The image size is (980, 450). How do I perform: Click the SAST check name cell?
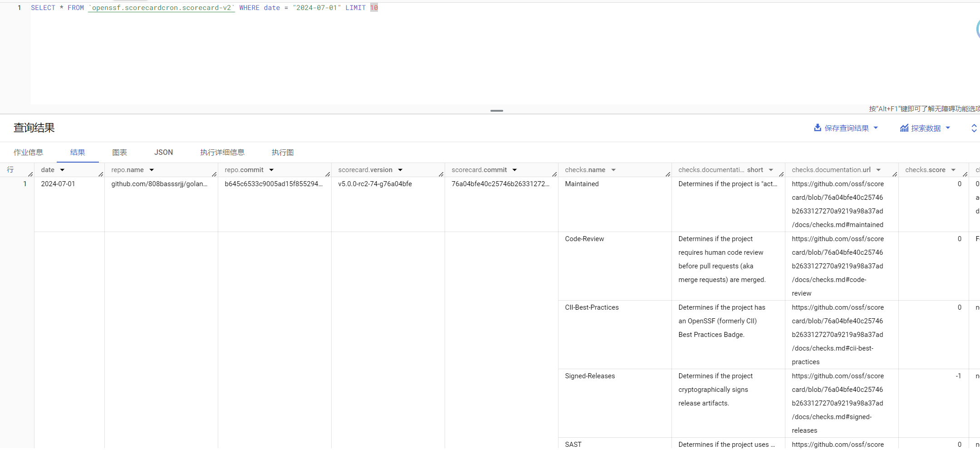573,445
